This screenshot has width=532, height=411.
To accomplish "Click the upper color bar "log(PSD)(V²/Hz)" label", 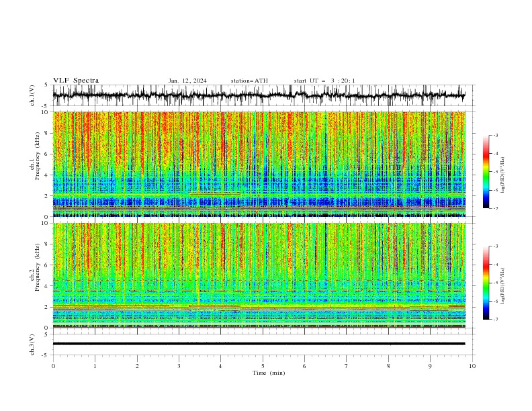I will (x=503, y=175).
